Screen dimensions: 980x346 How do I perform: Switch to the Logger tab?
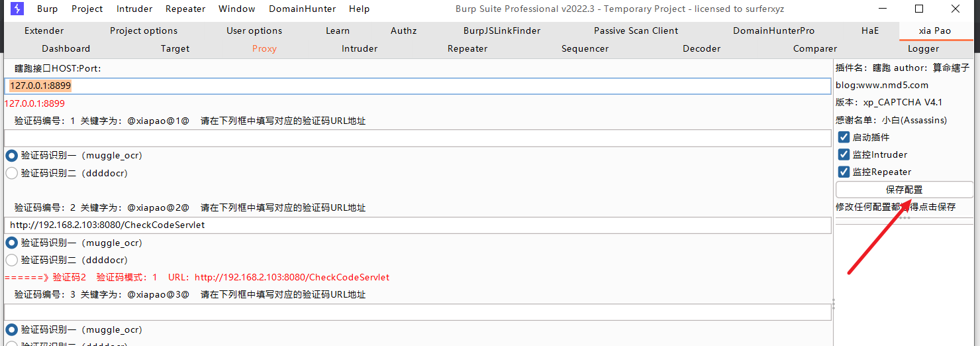(x=924, y=48)
